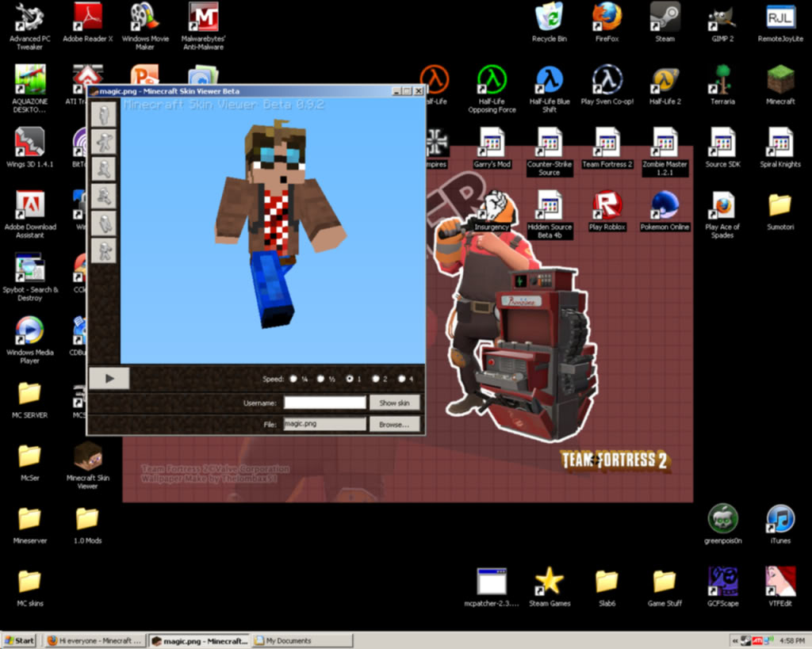Play the skin animation

(109, 378)
